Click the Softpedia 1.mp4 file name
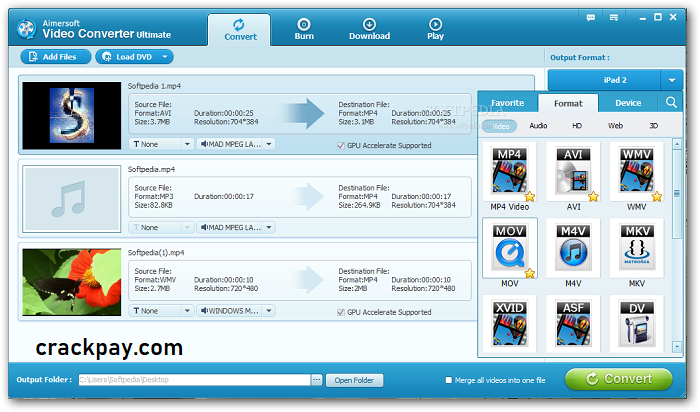 (x=154, y=86)
